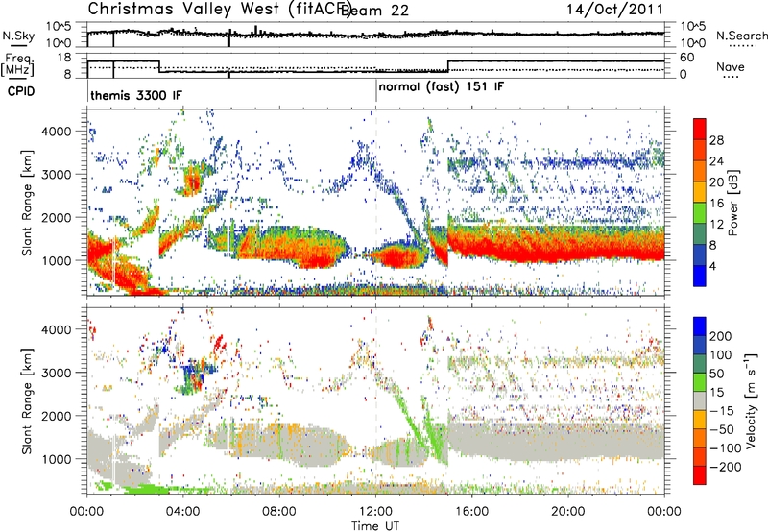Select the 50 tick on Velocity colorbar

tap(716, 374)
